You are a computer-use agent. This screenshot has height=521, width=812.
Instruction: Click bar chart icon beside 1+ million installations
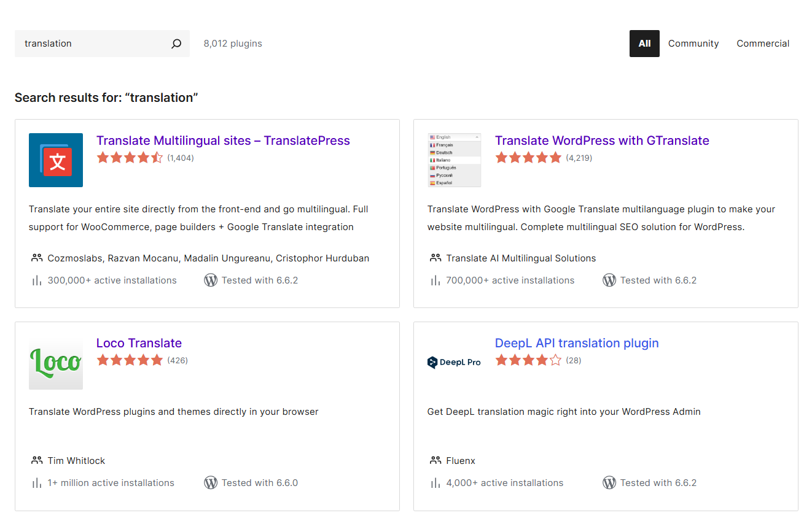[x=37, y=483]
